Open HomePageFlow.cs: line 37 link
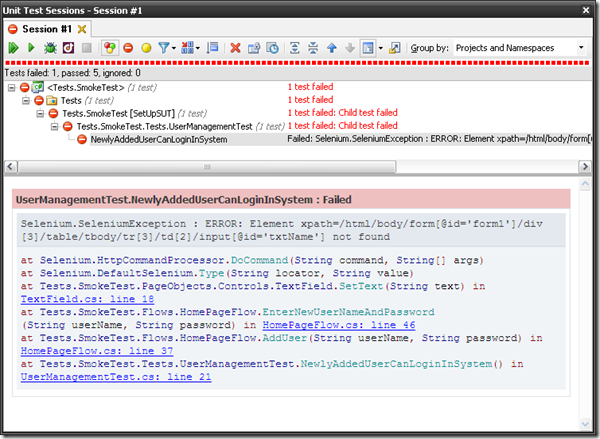 point(97,351)
